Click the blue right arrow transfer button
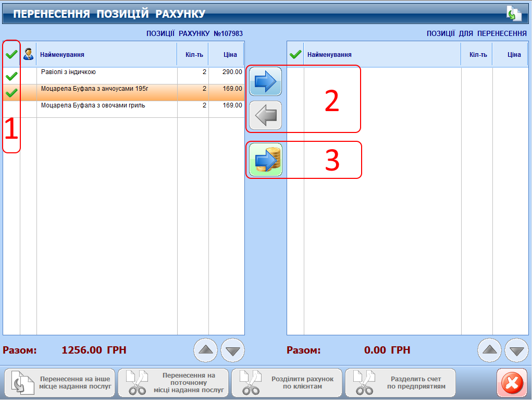This screenshot has height=400, width=532. click(265, 81)
